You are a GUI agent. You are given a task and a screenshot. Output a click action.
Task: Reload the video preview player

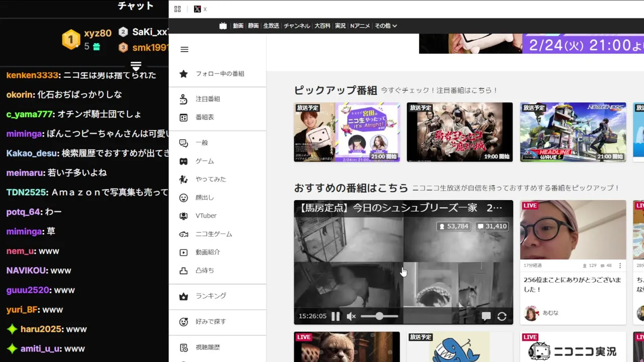(502, 316)
